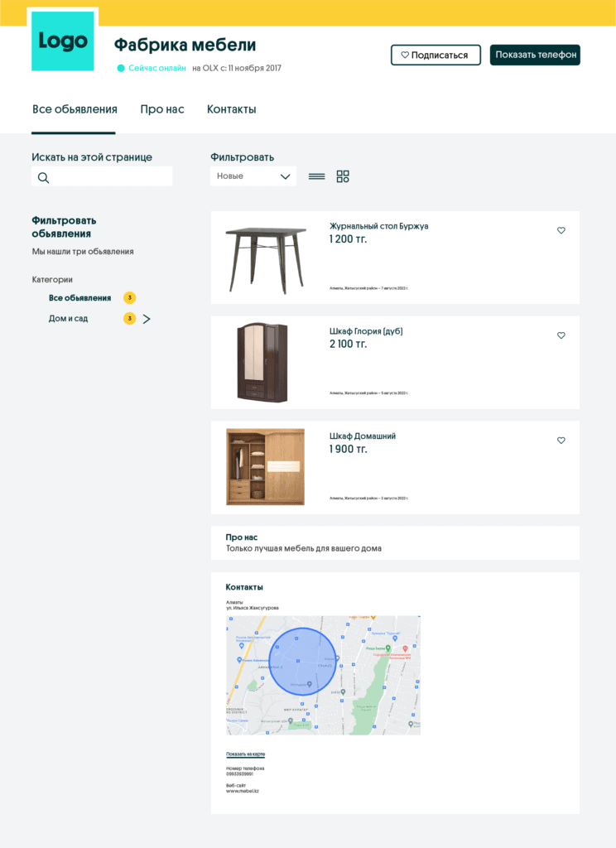Open the Показать на карте link
Screen dimensions: 616x848
point(244,754)
